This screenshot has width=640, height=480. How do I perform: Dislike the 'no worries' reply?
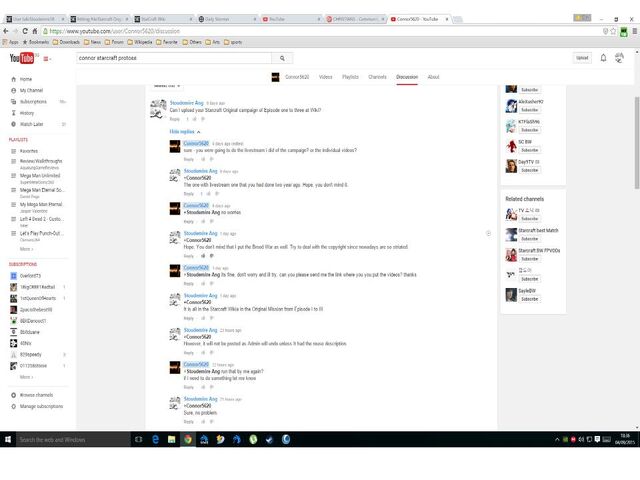coord(211,222)
